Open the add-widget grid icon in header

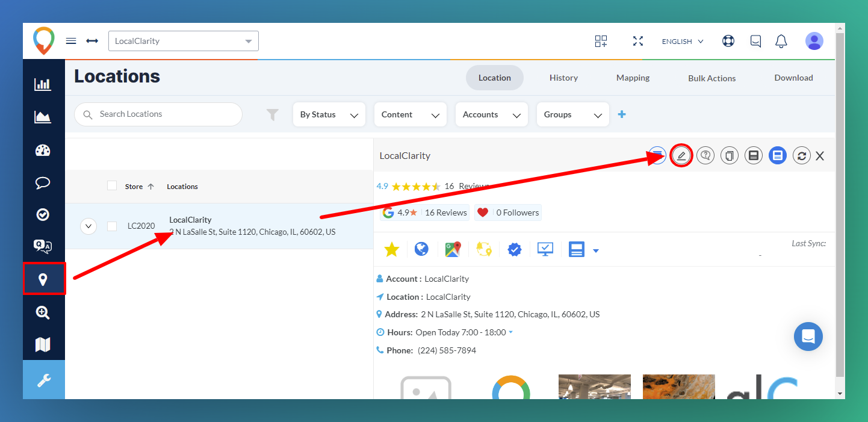(601, 41)
